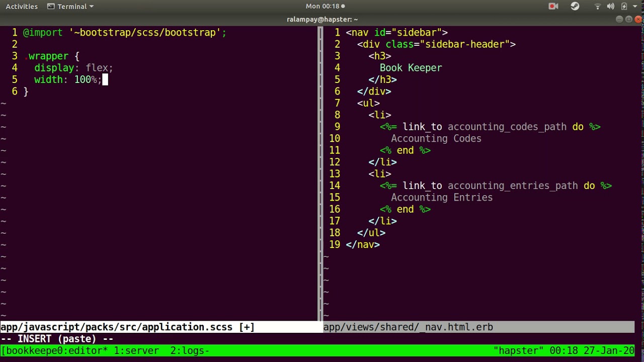Click the 'Book Keeper' heading text
Viewport: 644px width, 362px height.
(x=411, y=68)
